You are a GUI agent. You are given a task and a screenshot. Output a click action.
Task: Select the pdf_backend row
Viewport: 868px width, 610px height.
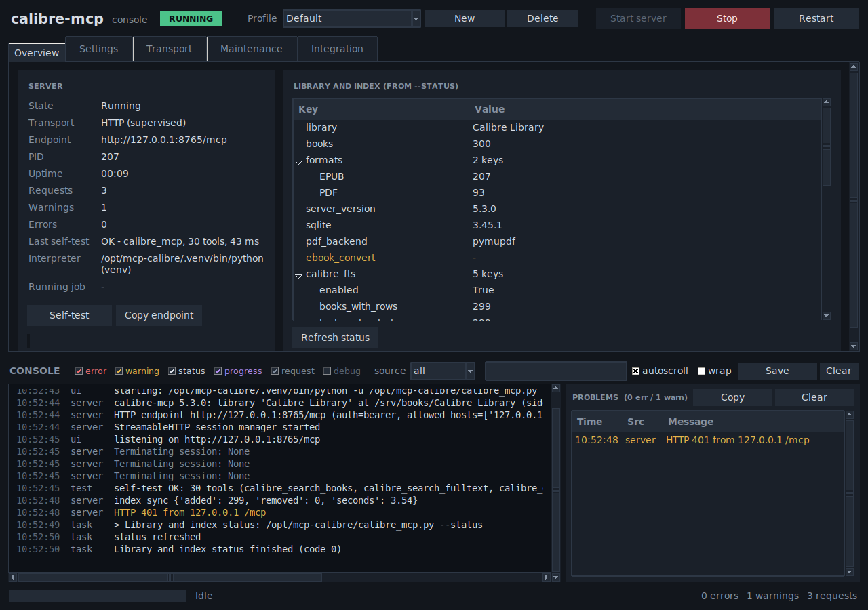(557, 241)
